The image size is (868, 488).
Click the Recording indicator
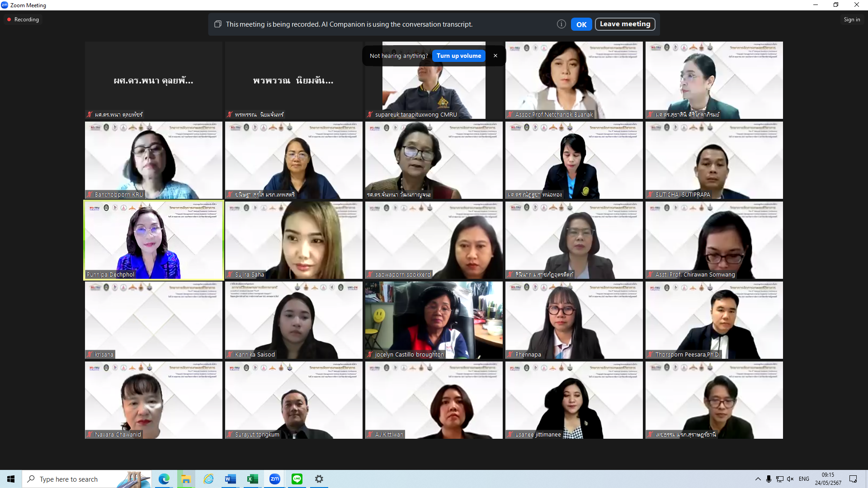(23, 19)
